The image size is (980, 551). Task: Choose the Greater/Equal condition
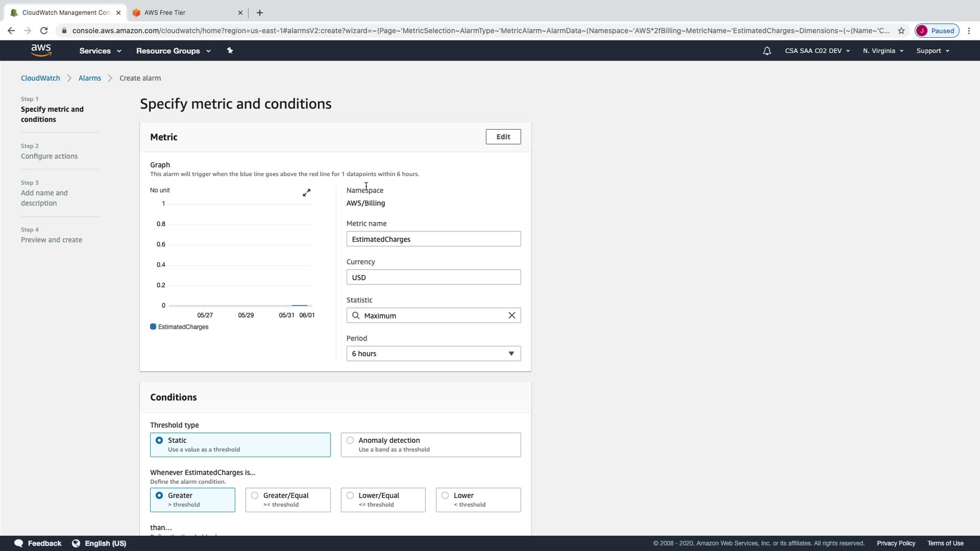[x=255, y=495]
